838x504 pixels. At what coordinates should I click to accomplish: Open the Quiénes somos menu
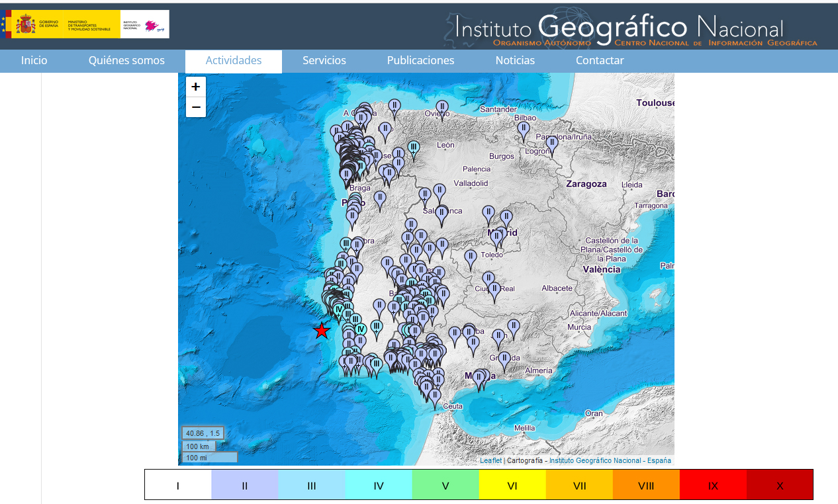point(126,61)
